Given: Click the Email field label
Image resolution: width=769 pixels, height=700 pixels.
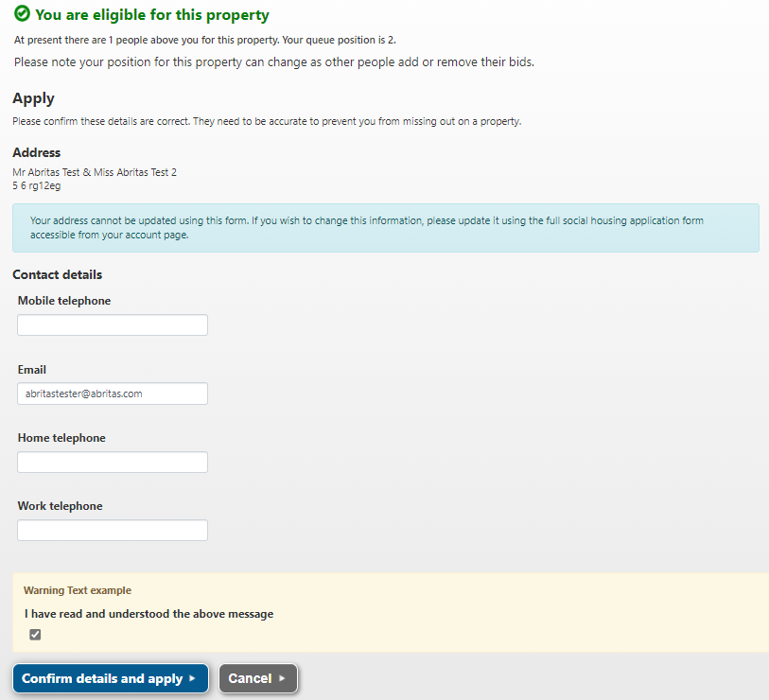Looking at the screenshot, I should (32, 370).
